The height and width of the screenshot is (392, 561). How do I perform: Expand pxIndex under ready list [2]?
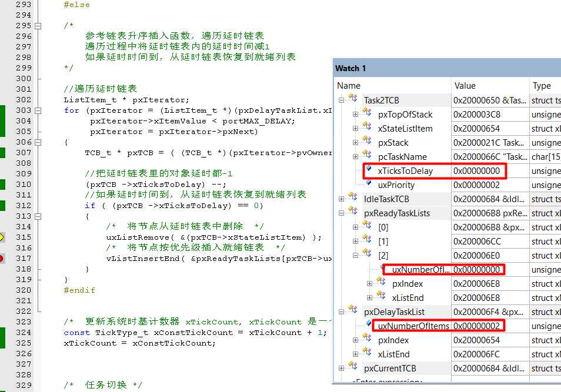coord(369,284)
